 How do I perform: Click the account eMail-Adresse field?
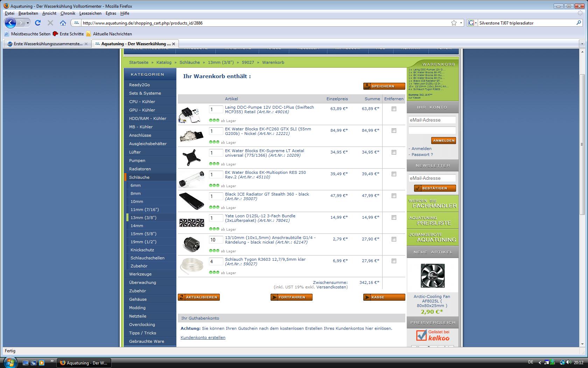[432, 120]
